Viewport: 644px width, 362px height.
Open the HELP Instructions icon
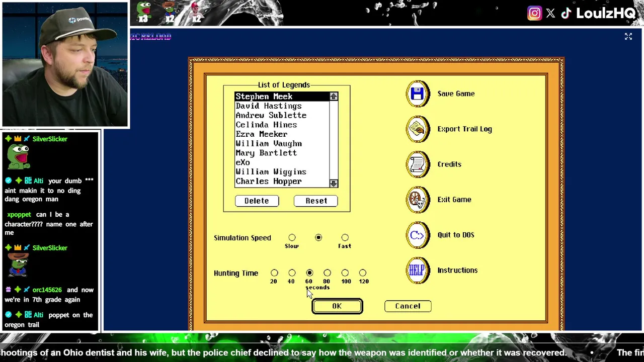click(418, 270)
